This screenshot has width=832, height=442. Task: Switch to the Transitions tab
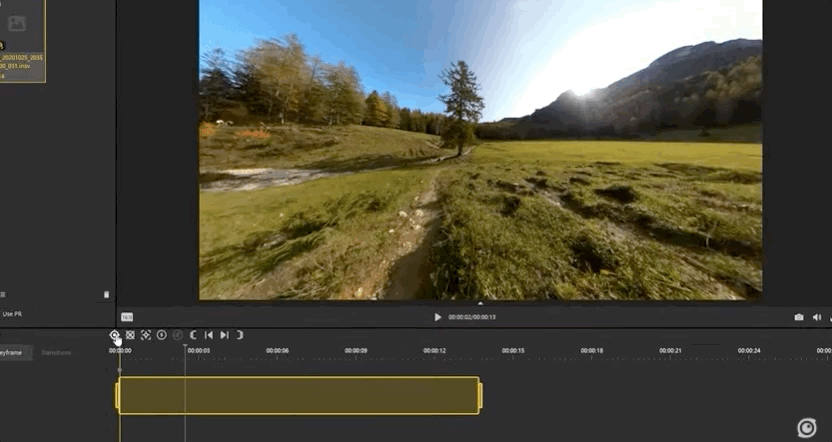pyautogui.click(x=56, y=353)
